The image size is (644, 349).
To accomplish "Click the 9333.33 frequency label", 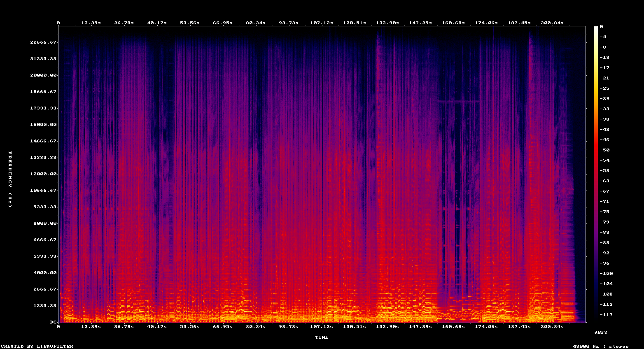I will [x=45, y=207].
